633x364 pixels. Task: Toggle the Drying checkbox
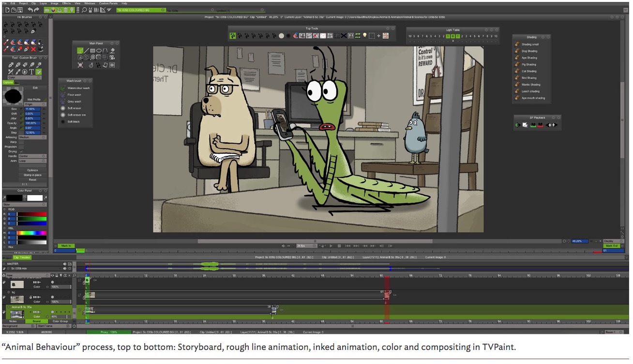(x=21, y=152)
